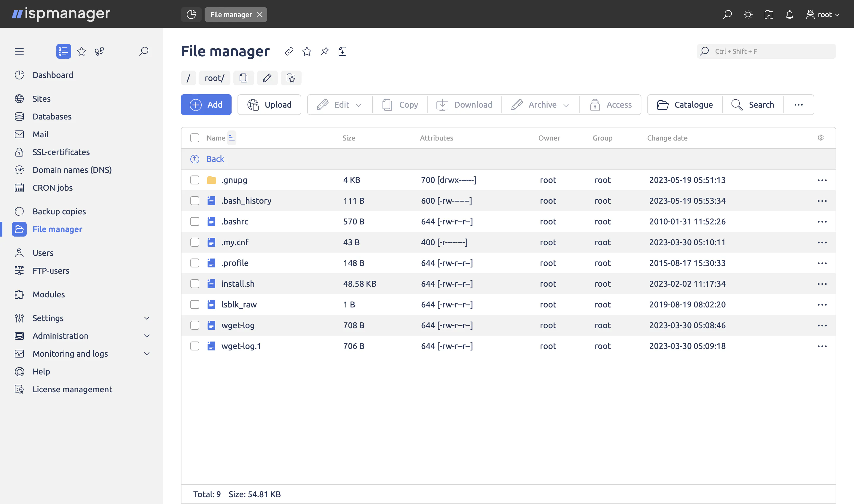This screenshot has width=854, height=504.
Task: Edit the path using the pencil breadcrumb icon
Action: point(267,78)
